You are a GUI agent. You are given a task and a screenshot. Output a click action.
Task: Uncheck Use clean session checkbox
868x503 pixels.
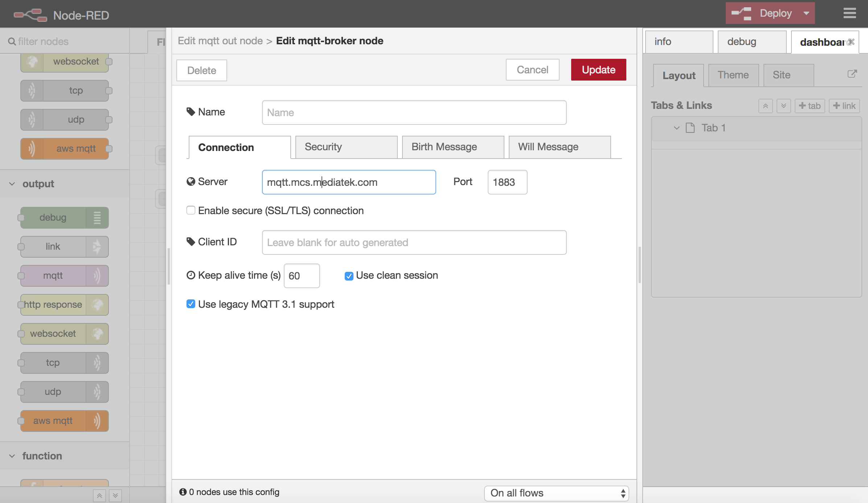coord(349,276)
